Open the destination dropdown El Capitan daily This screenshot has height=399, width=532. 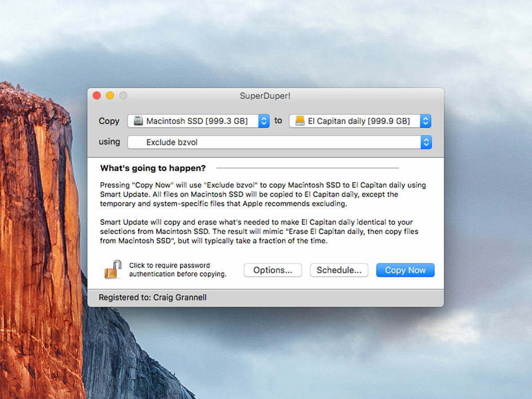(360, 121)
